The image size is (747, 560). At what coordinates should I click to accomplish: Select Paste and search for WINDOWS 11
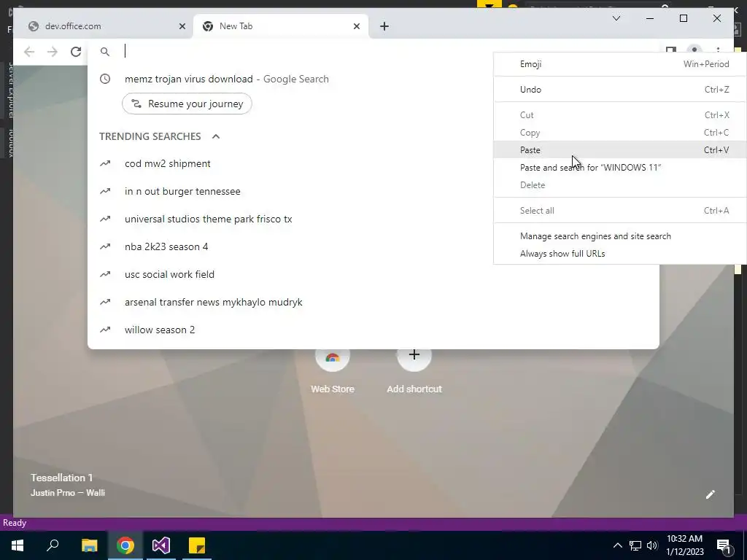pyautogui.click(x=620, y=168)
